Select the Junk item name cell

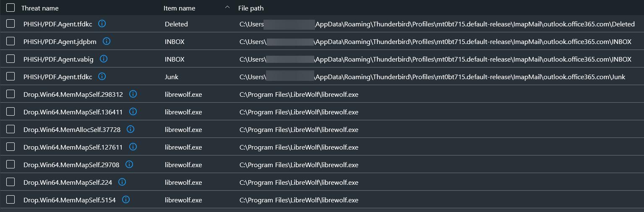pos(172,77)
